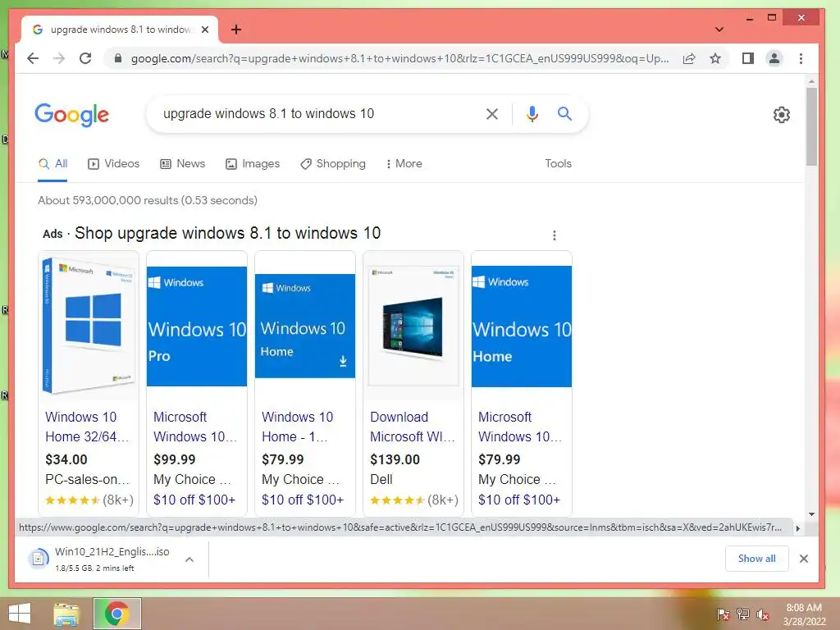840x630 pixels.
Task: Click the vertical scrollbar thumb
Action: [811, 127]
